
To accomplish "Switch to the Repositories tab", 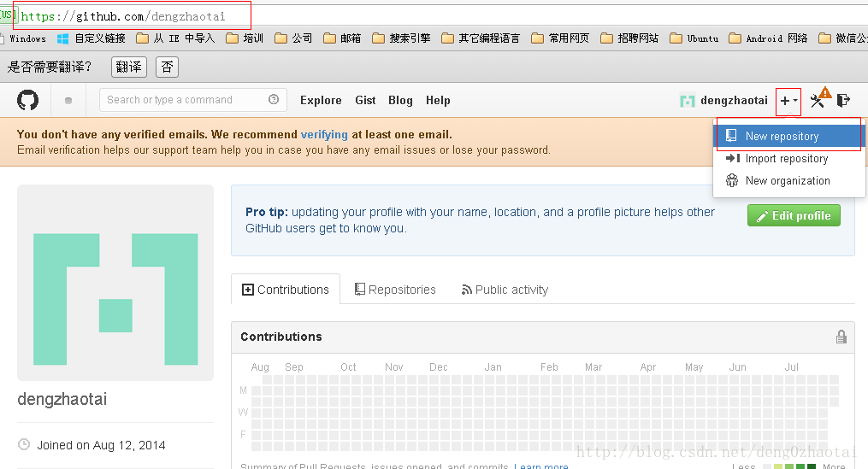I will [x=395, y=290].
